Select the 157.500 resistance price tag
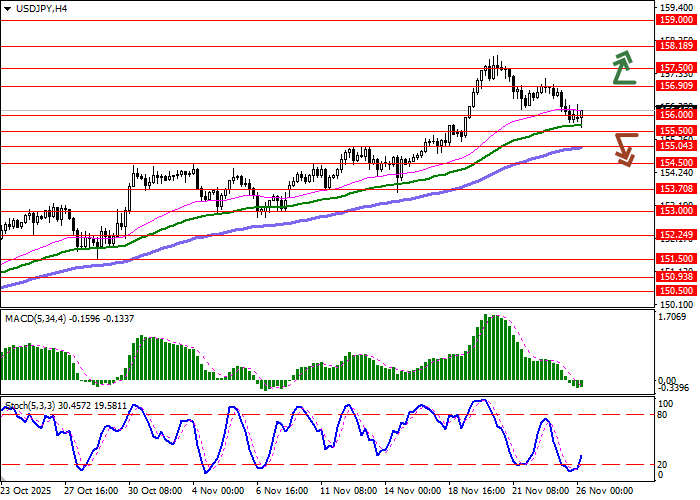 point(676,68)
